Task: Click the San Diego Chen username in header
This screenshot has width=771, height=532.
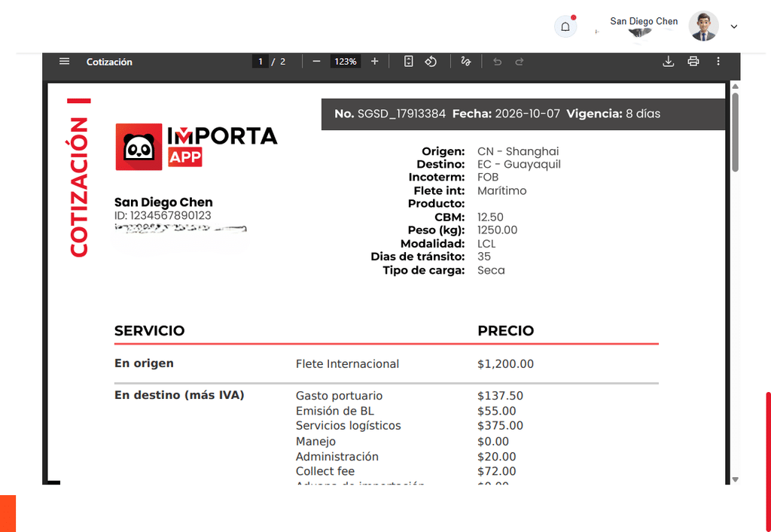Action: click(644, 21)
